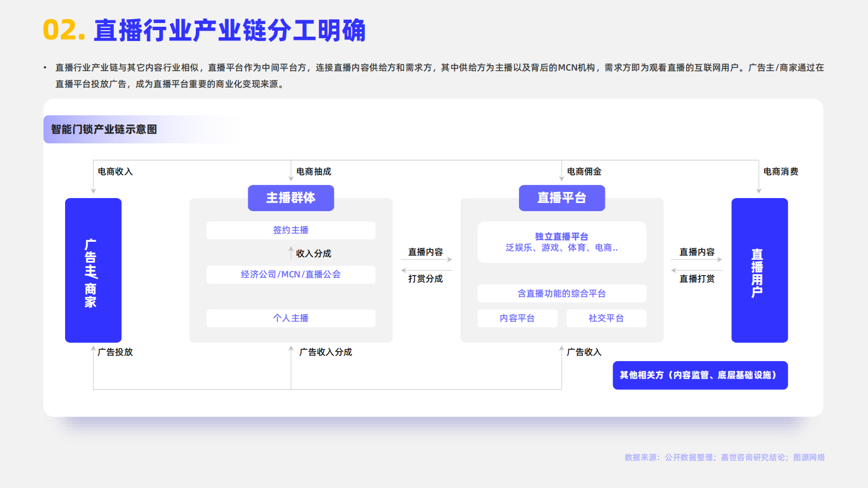Click the 广告收入分成 label

(x=325, y=352)
